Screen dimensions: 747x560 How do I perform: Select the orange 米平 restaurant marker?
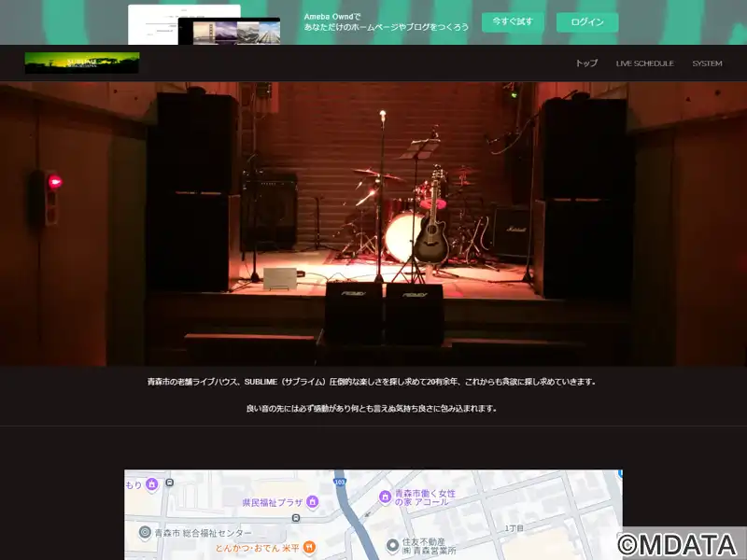[x=309, y=547]
